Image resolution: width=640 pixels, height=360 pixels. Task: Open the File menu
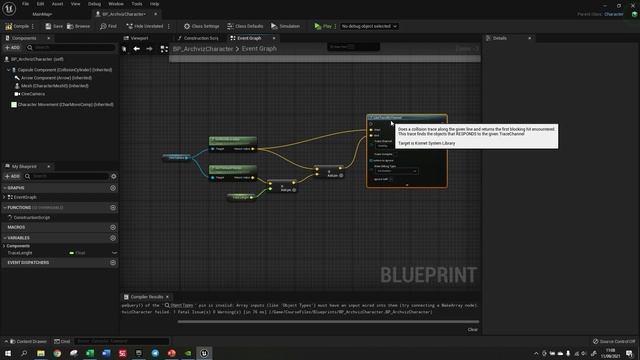(x=25, y=4)
